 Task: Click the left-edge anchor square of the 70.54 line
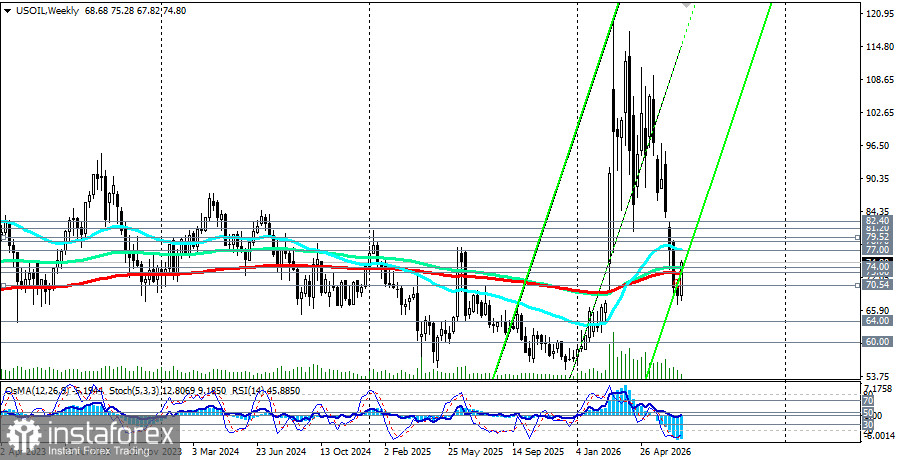coord(2,285)
